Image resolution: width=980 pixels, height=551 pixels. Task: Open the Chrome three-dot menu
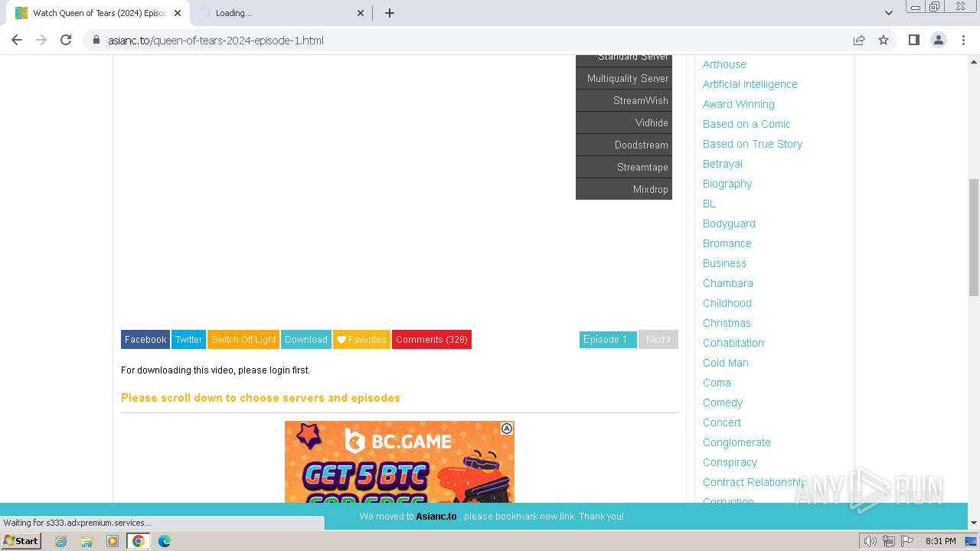(x=963, y=40)
